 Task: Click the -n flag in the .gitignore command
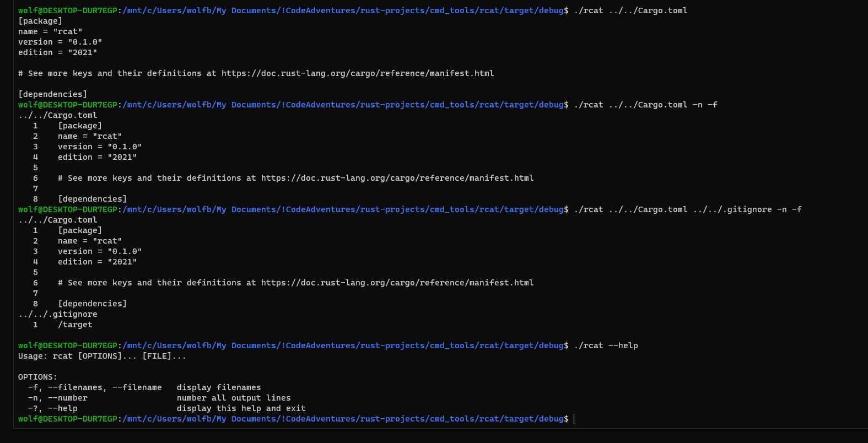[781, 209]
